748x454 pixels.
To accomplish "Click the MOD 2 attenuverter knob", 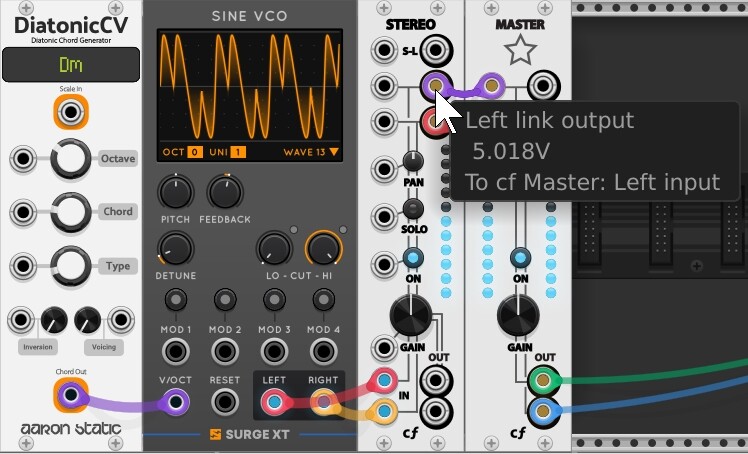I will tap(225, 299).
